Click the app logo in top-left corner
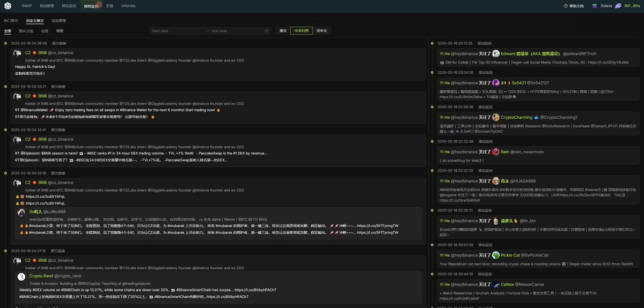Screen dimensions: 644x308 [x=8, y=5]
